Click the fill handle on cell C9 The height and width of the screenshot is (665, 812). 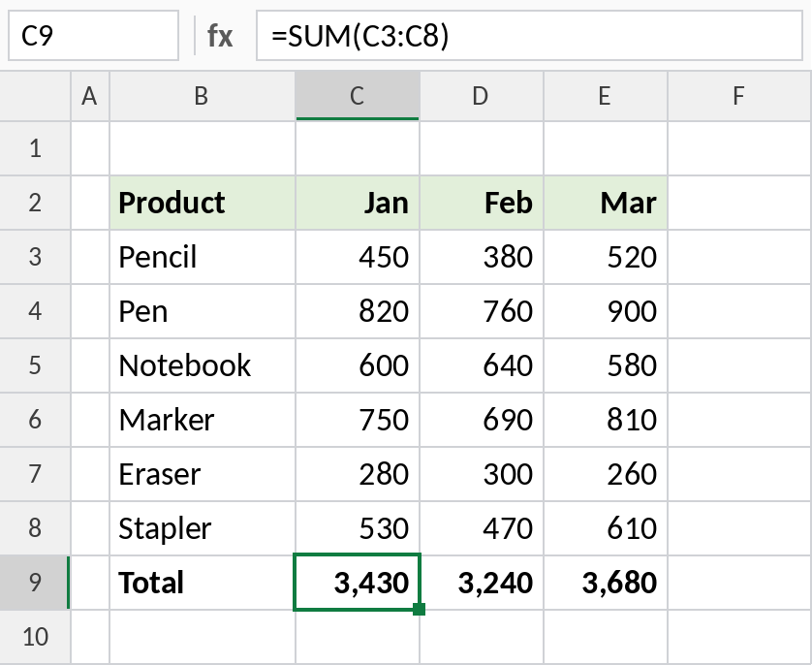click(419, 609)
